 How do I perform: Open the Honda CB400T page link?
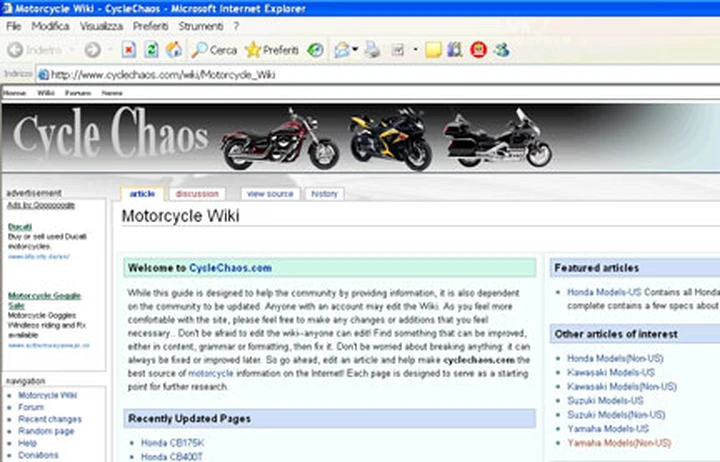[172, 456]
